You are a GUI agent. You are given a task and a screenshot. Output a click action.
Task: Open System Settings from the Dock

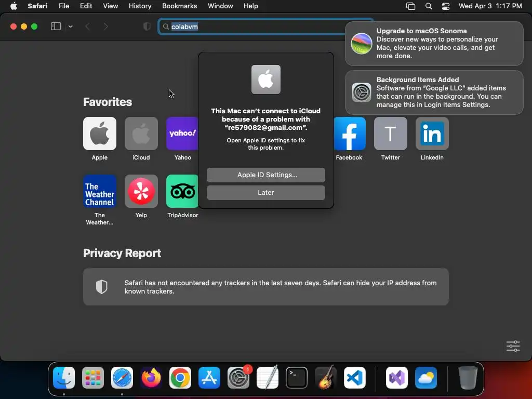pyautogui.click(x=238, y=378)
